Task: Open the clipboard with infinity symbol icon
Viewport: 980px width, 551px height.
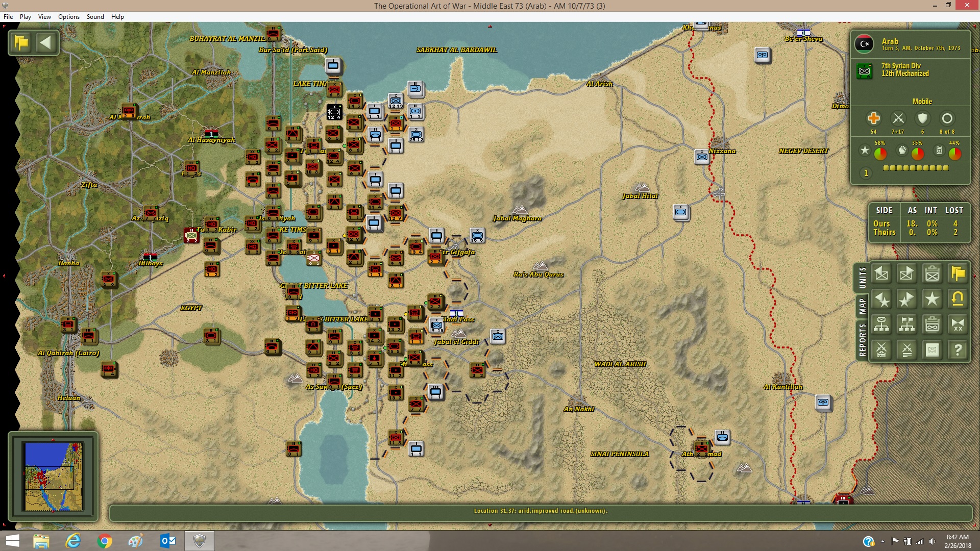Action: pos(932,324)
